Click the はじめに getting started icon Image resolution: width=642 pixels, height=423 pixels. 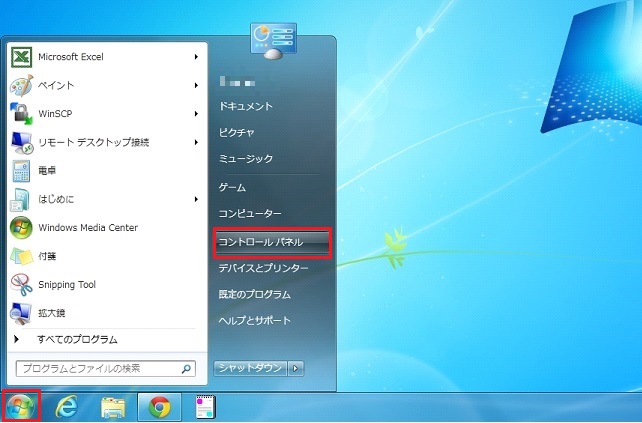[x=20, y=199]
